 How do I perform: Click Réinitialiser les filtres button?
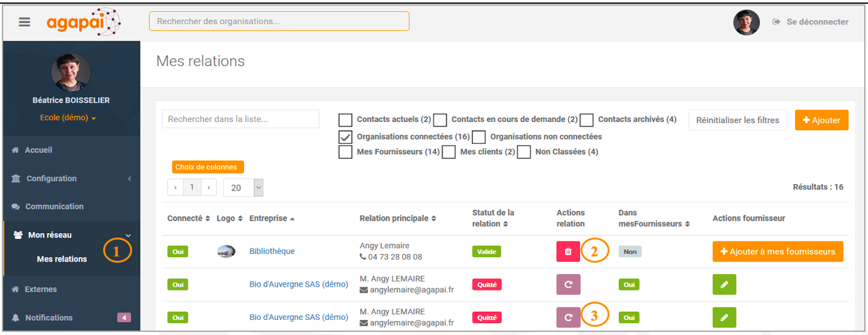[x=738, y=120]
